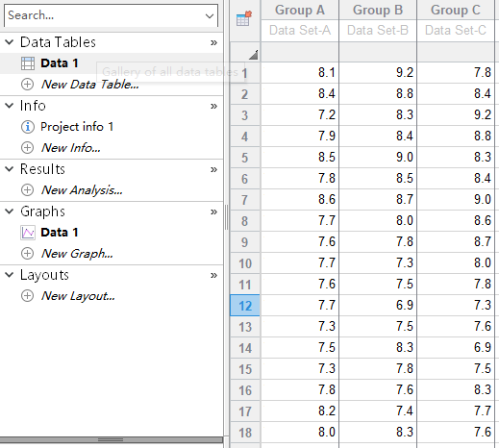
Task: Collapse the Info section
Action: [x=10, y=106]
